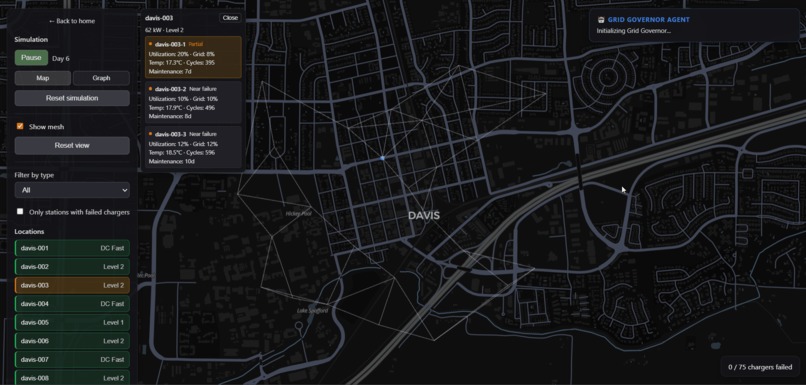This screenshot has height=385, width=806.
Task: Open the Filter by type dropdown
Action: (x=72, y=190)
